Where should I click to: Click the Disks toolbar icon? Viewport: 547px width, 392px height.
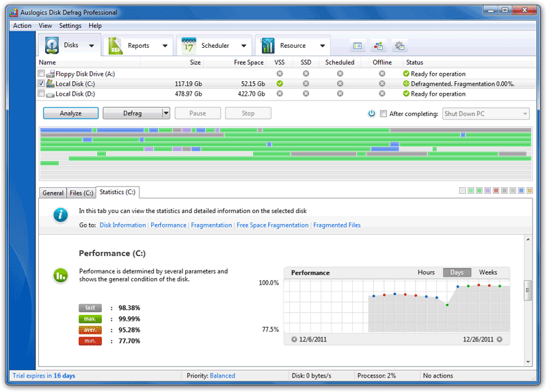point(53,46)
